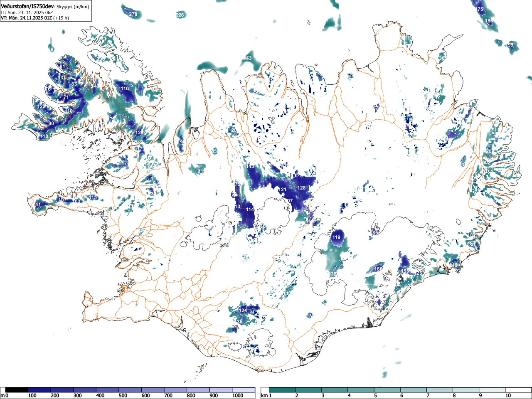Select the 9–10 km palest legend swatch

[492, 390]
